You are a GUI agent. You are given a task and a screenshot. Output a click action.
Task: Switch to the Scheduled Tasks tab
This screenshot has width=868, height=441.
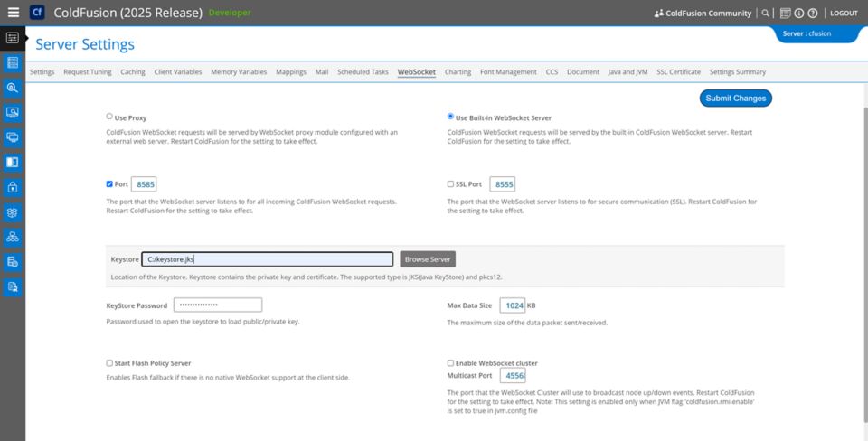pyautogui.click(x=363, y=72)
